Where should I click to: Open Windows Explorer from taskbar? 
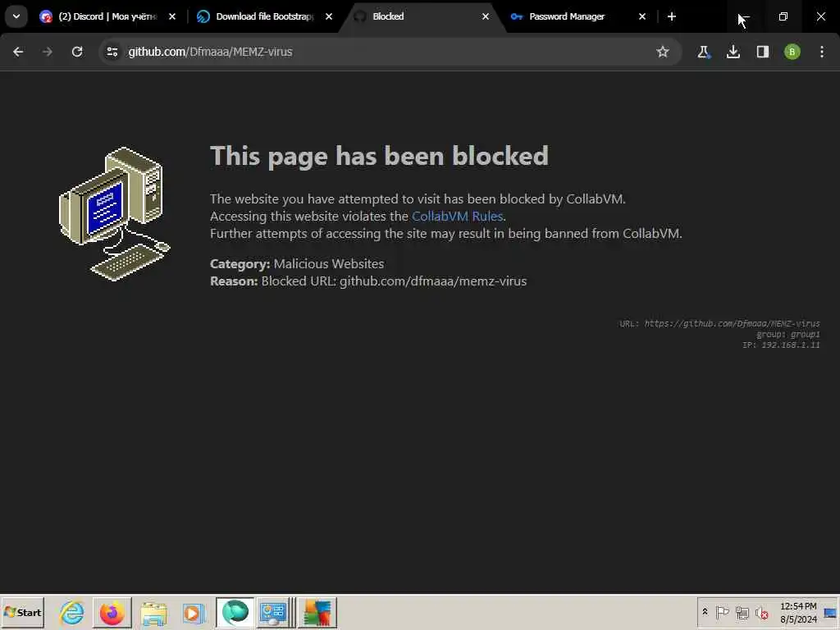153,612
